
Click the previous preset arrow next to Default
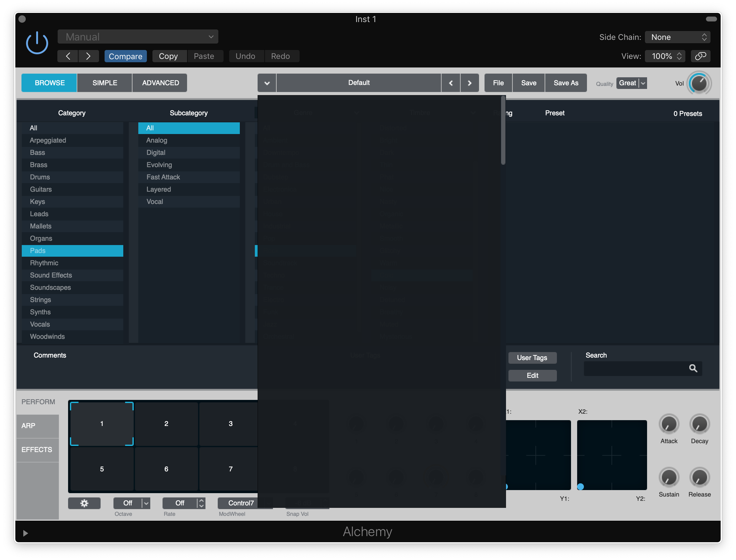tap(451, 83)
